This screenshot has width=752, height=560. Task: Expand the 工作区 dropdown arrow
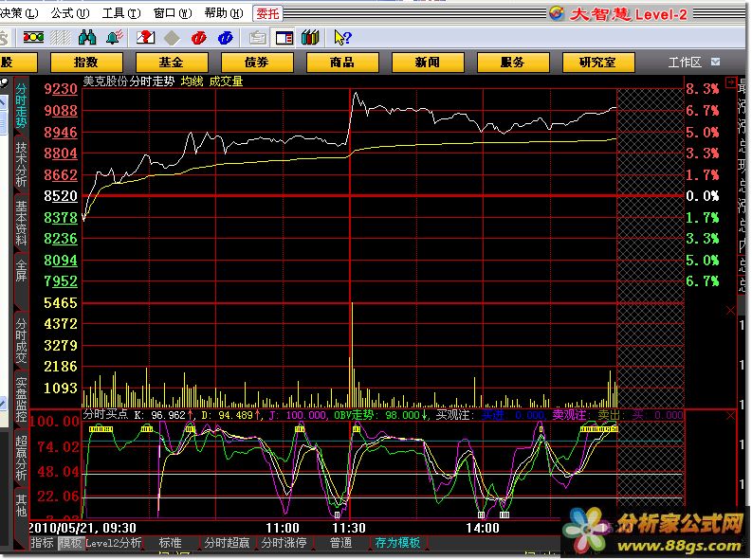click(715, 62)
